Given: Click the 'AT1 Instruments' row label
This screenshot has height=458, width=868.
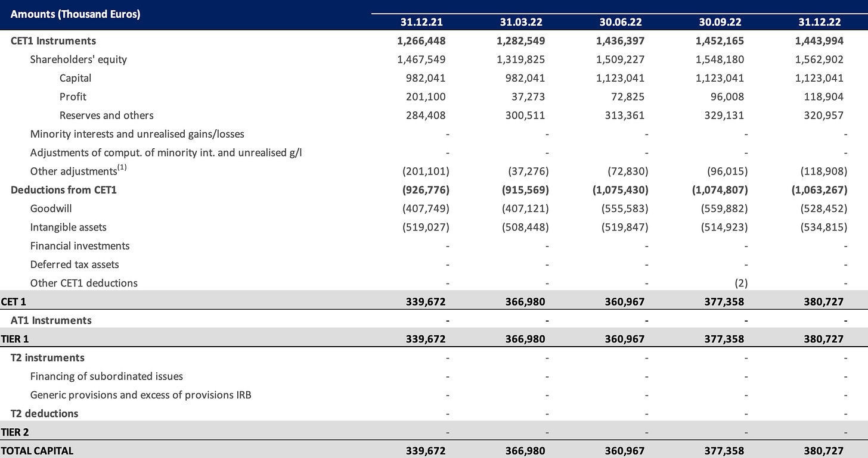Looking at the screenshot, I should [x=51, y=320].
